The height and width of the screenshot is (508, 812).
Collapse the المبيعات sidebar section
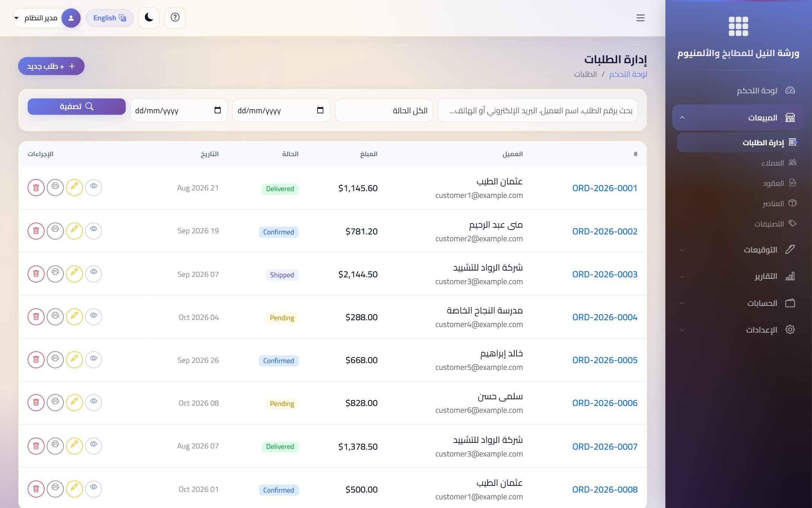click(738, 117)
